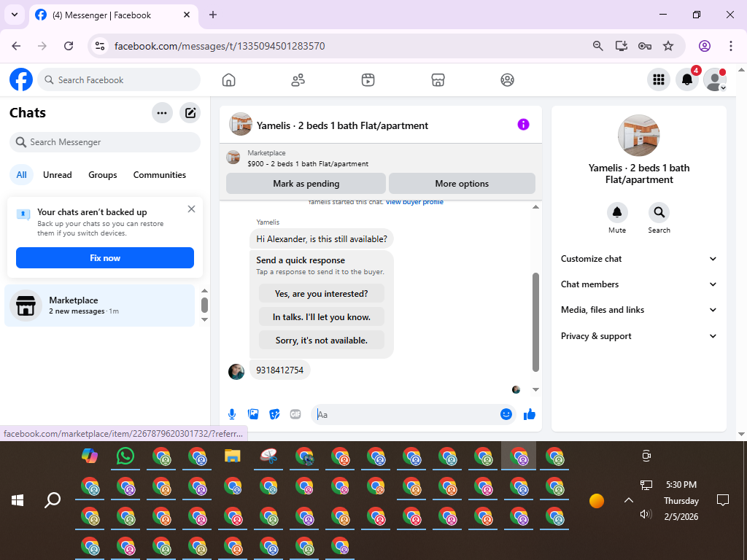
Task: Attach a file with the image icon
Action: (x=253, y=414)
